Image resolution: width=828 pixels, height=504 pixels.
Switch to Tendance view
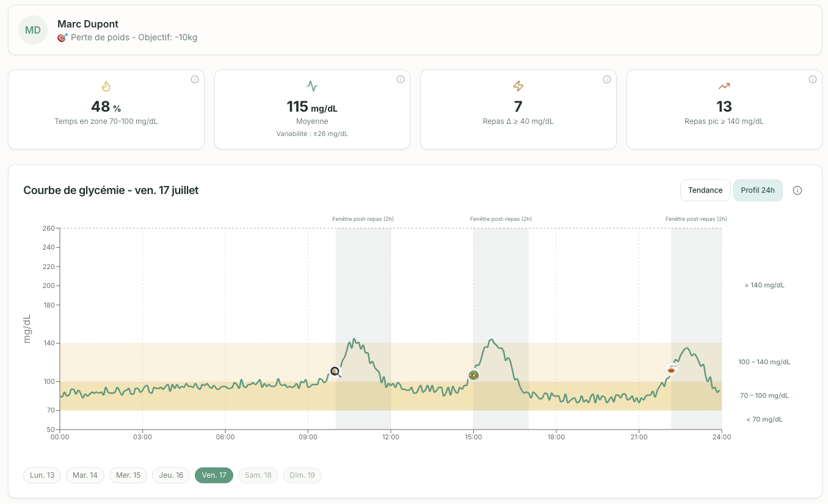(x=705, y=190)
